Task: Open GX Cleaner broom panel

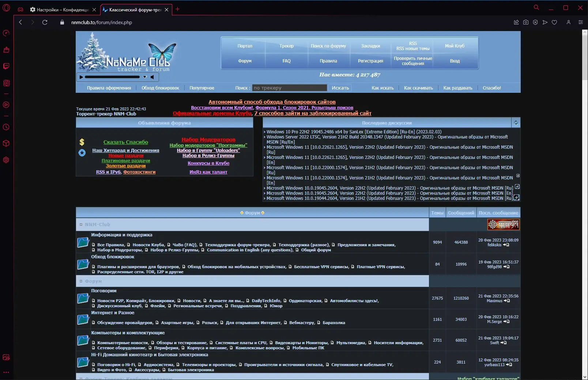Action: [6, 50]
